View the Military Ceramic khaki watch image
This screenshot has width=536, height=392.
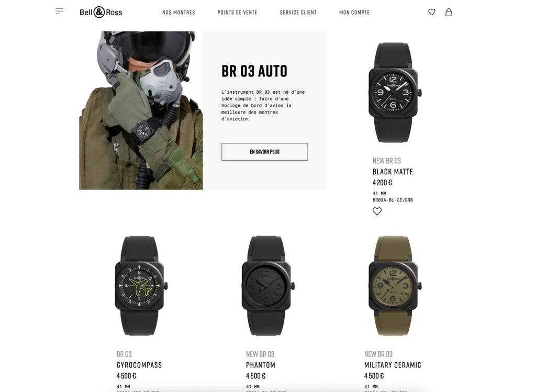pos(395,286)
